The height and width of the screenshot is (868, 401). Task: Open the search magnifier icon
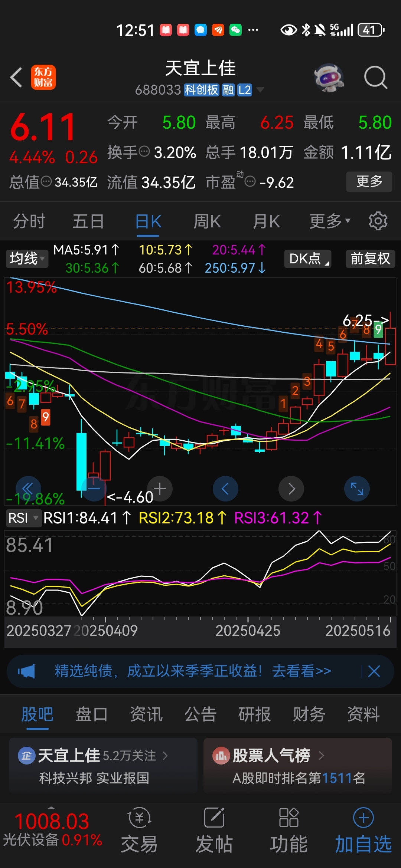tap(376, 77)
